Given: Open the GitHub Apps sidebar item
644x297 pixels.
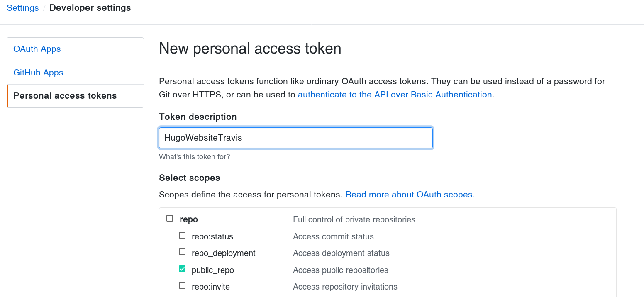Looking at the screenshot, I should pos(38,73).
